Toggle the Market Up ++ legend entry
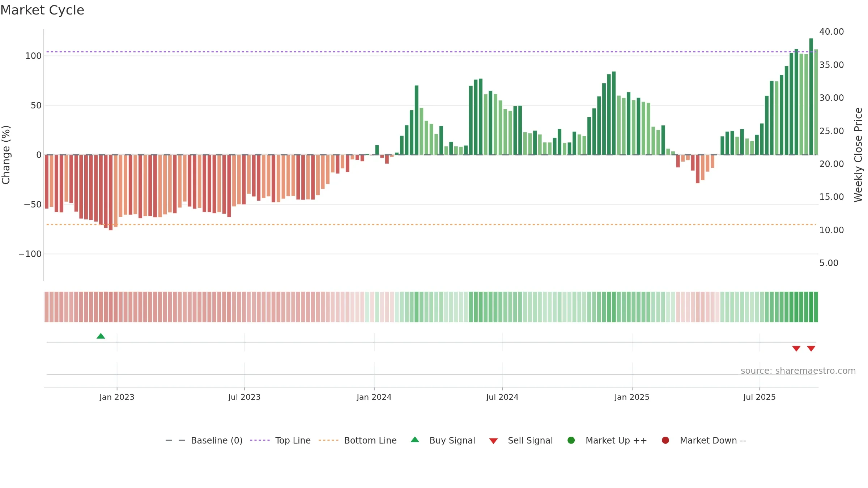This screenshot has width=868, height=488. 607,440
